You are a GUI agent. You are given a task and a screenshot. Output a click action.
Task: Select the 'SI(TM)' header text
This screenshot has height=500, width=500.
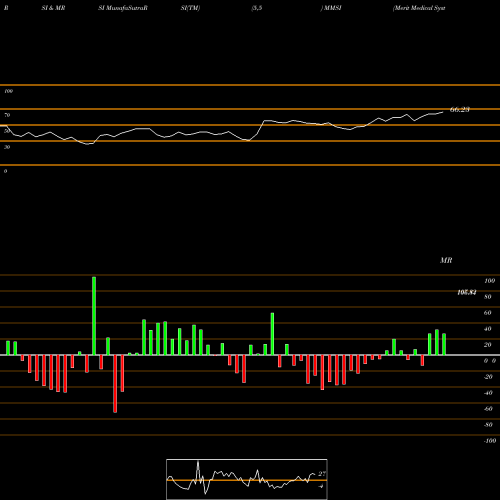pos(190,8)
